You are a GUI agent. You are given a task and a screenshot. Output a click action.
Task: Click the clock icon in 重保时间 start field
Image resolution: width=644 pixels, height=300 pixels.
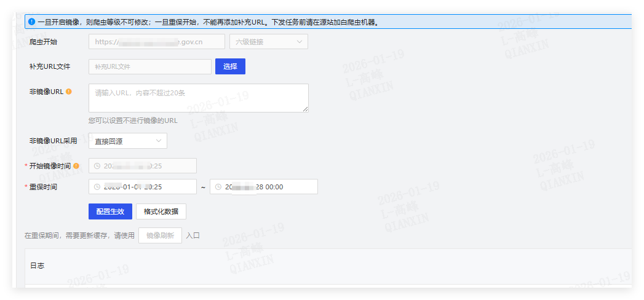[x=97, y=187]
